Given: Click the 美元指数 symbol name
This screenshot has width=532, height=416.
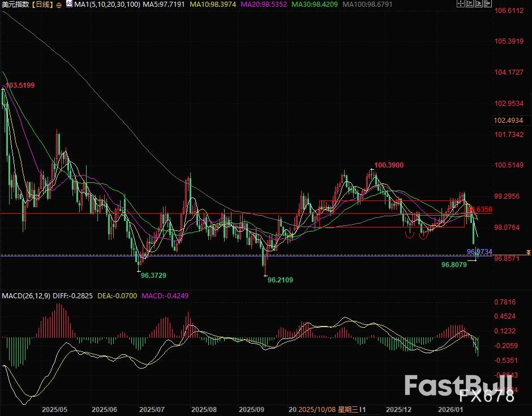Looking at the screenshot, I should pos(15,5).
